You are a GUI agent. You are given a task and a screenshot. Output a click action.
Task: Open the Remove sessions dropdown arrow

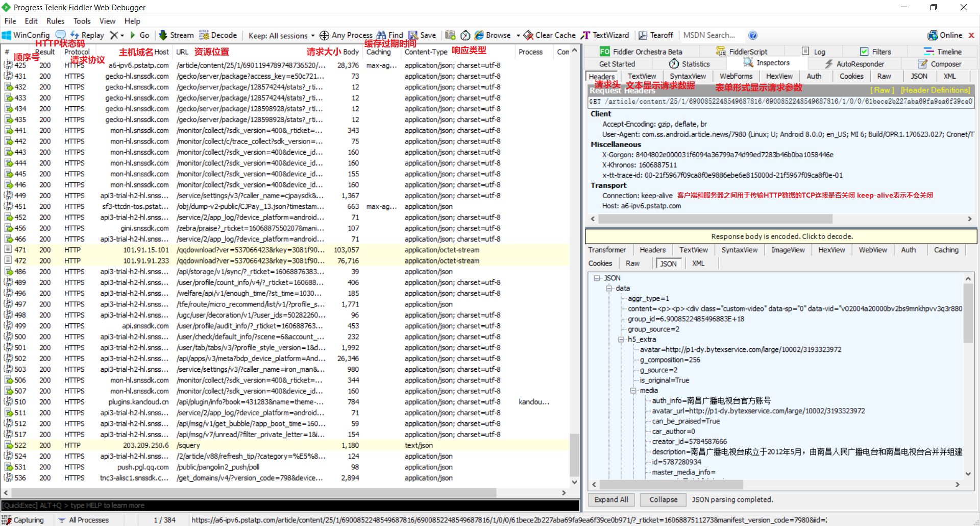(122, 36)
